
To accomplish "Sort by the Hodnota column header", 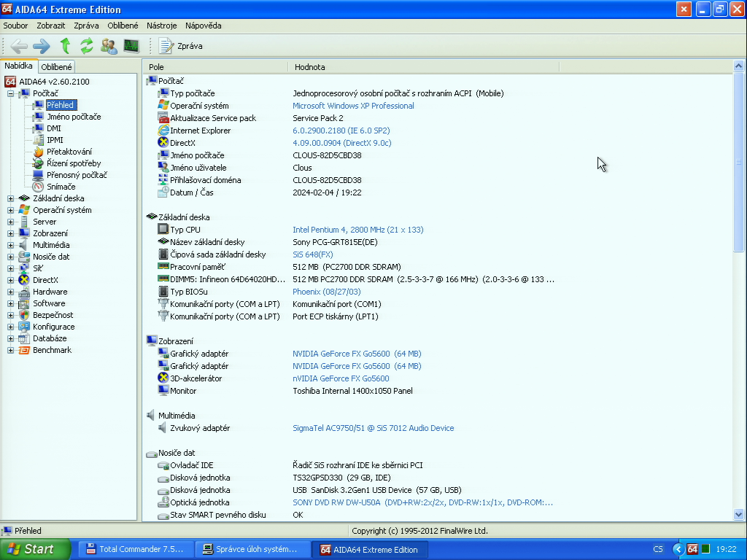I will tap(424, 67).
